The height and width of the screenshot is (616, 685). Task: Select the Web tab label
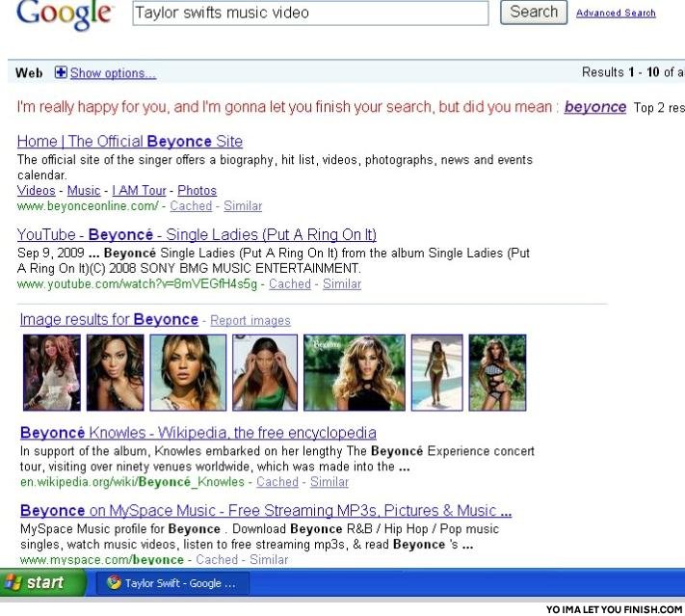pos(29,72)
